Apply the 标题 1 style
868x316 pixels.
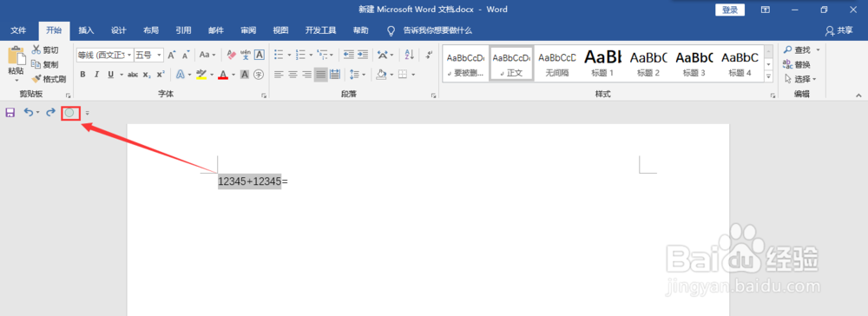[x=603, y=63]
